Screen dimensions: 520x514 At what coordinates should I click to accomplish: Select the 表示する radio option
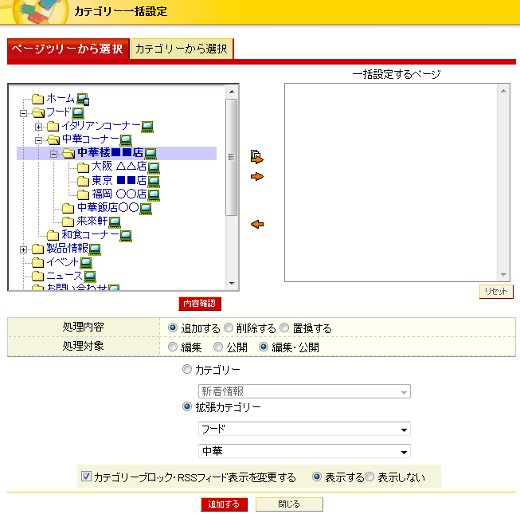317,477
